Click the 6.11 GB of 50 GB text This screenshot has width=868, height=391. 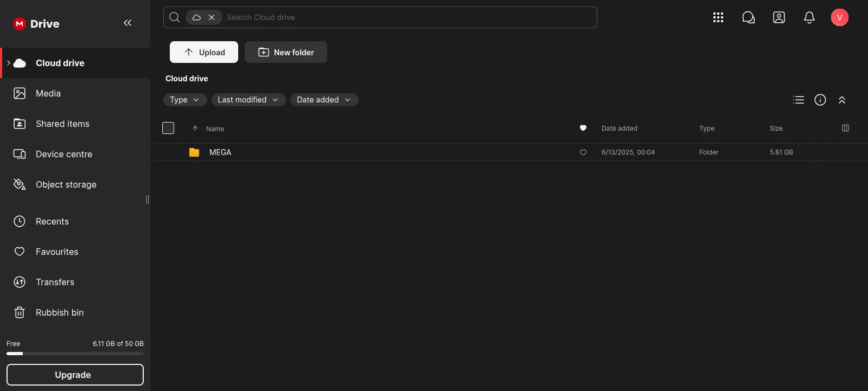click(118, 344)
